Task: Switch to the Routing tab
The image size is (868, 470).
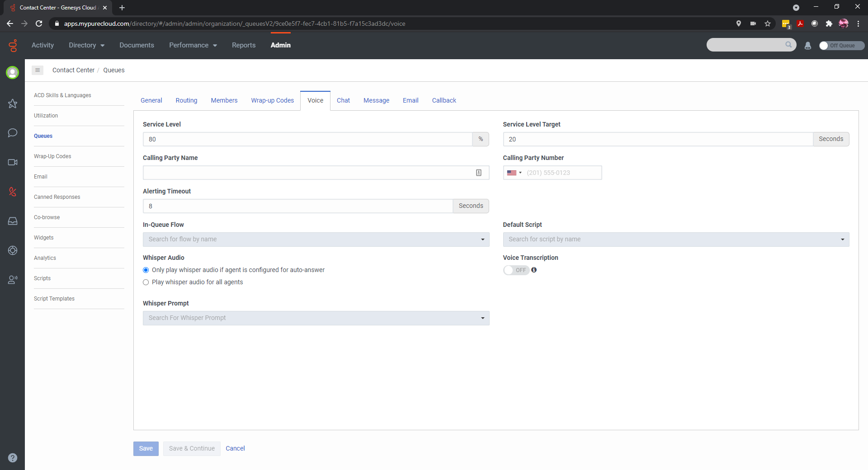Action: [x=186, y=100]
